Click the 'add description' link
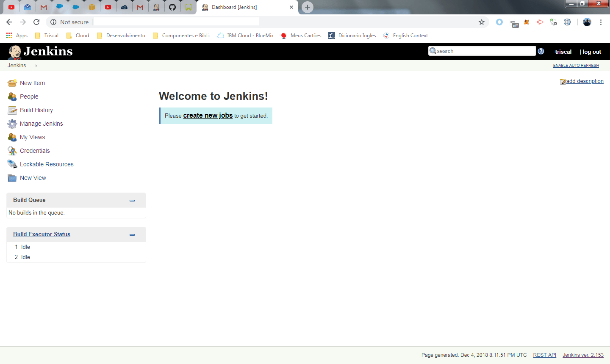This screenshot has width=610, height=364. (585, 81)
